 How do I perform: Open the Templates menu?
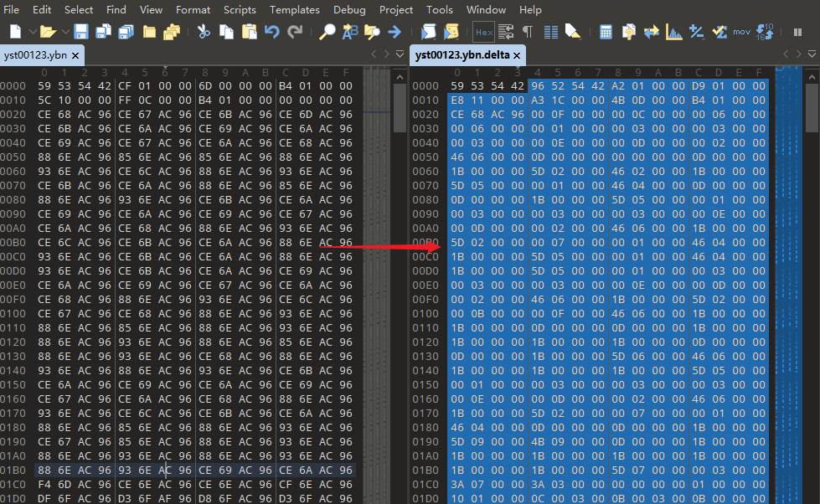click(x=294, y=10)
